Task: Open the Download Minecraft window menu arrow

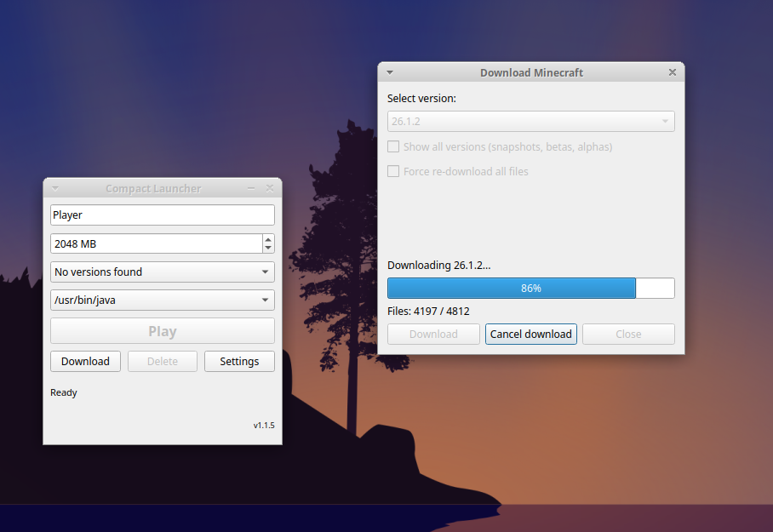Action: (x=389, y=72)
